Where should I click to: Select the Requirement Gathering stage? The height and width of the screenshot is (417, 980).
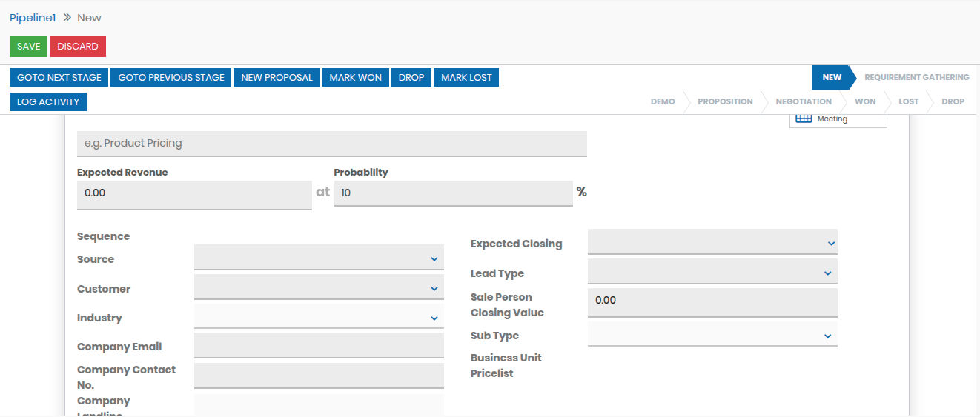916,77
